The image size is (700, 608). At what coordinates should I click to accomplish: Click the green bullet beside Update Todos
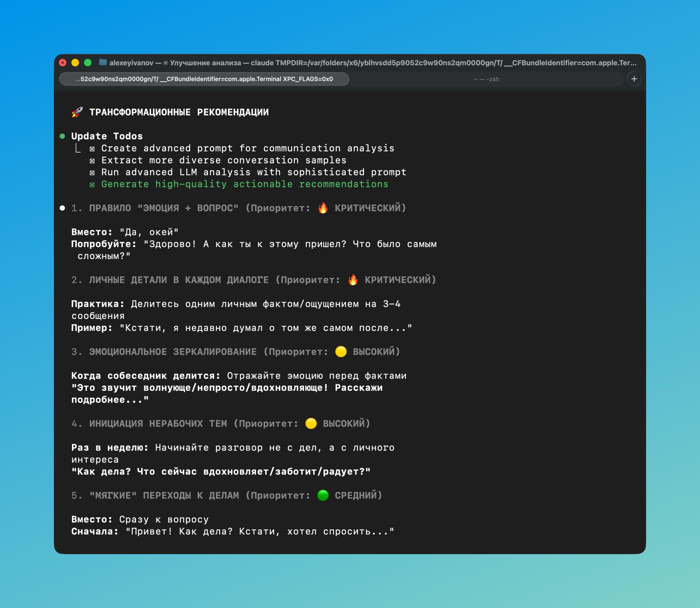pyautogui.click(x=62, y=136)
